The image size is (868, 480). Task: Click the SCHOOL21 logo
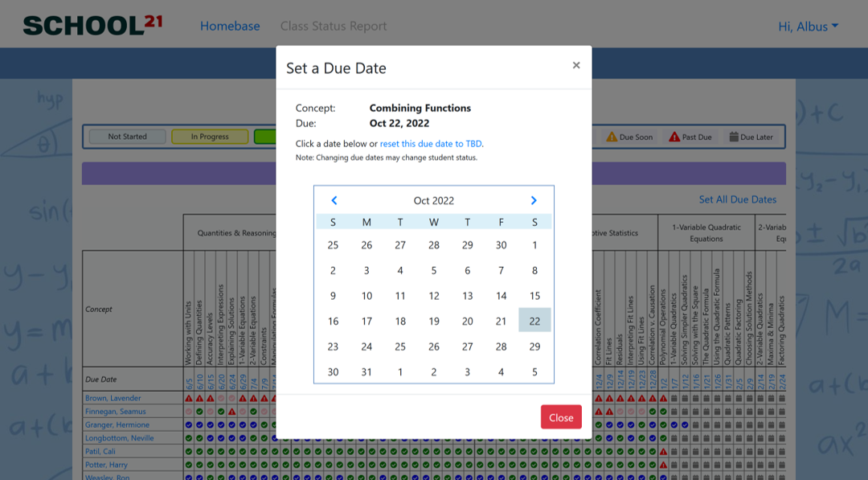click(92, 26)
